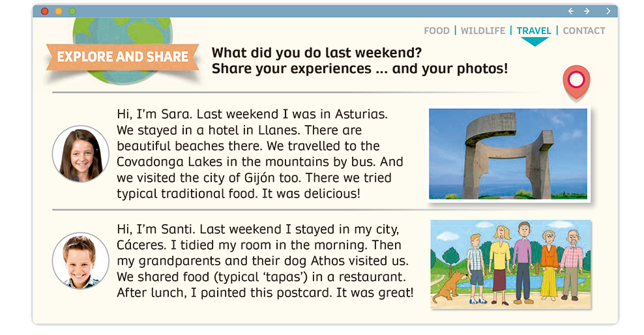Open the CONTACT page link
Viewport: 644px width, 335px height.
(584, 31)
